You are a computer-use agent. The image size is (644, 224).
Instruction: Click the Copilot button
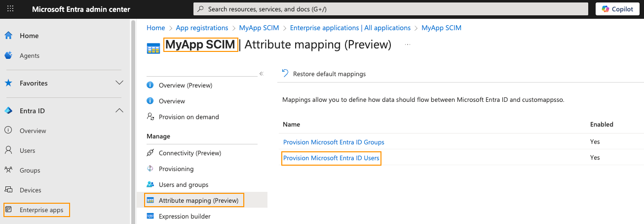point(618,9)
